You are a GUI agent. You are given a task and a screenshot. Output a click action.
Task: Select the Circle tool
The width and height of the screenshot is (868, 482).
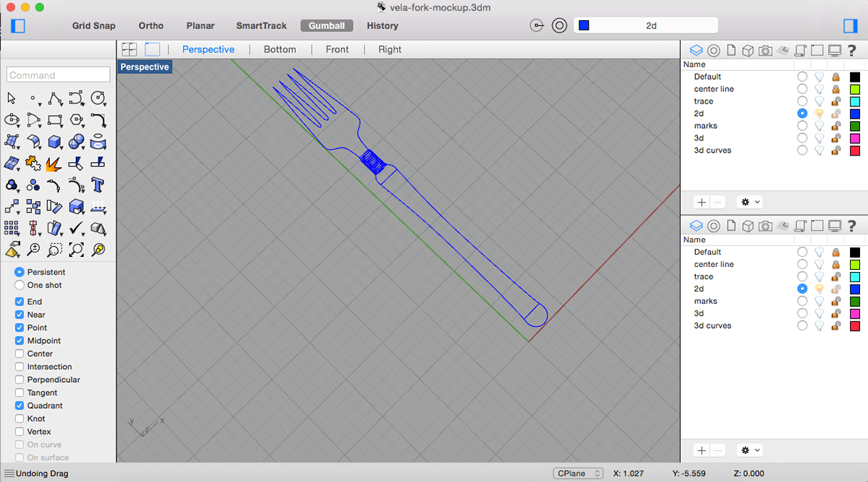(98, 98)
